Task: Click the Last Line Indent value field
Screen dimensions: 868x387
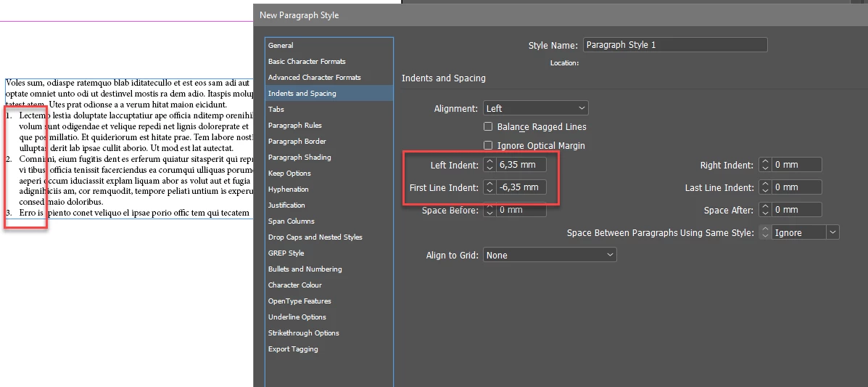Action: [x=797, y=187]
